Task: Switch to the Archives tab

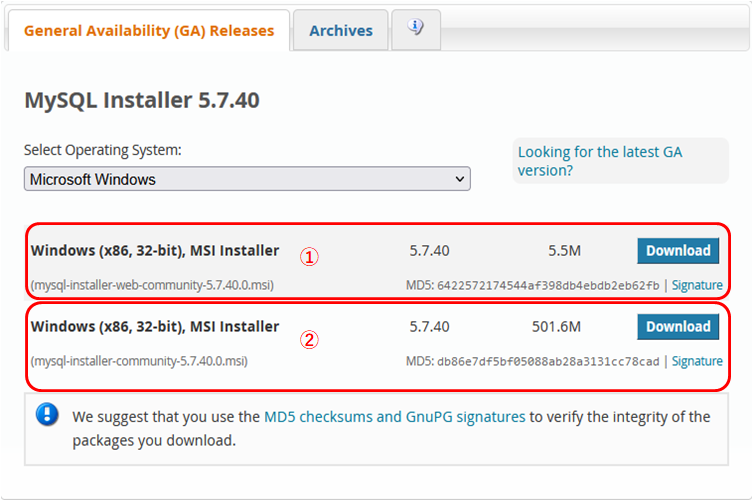Action: (x=340, y=31)
